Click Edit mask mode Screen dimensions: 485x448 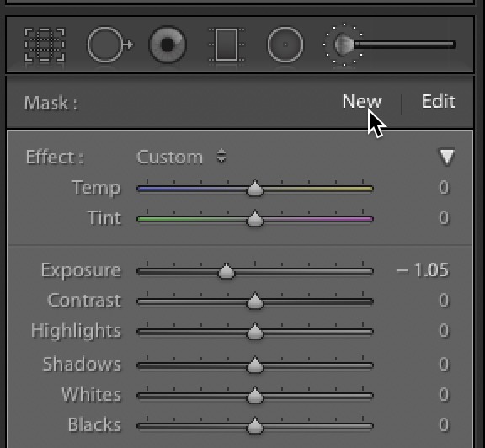click(x=438, y=102)
